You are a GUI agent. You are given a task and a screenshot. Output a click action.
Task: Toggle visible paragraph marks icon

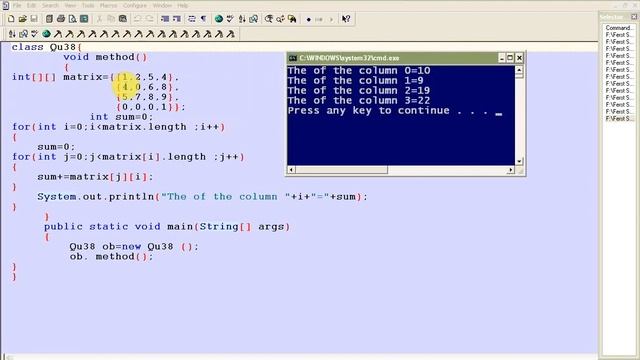click(203, 19)
